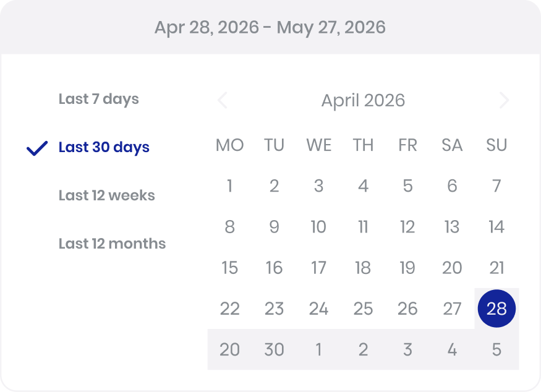Click the SU weekday column header
Image resolution: width=541 pixels, height=392 pixels.
[x=496, y=145]
